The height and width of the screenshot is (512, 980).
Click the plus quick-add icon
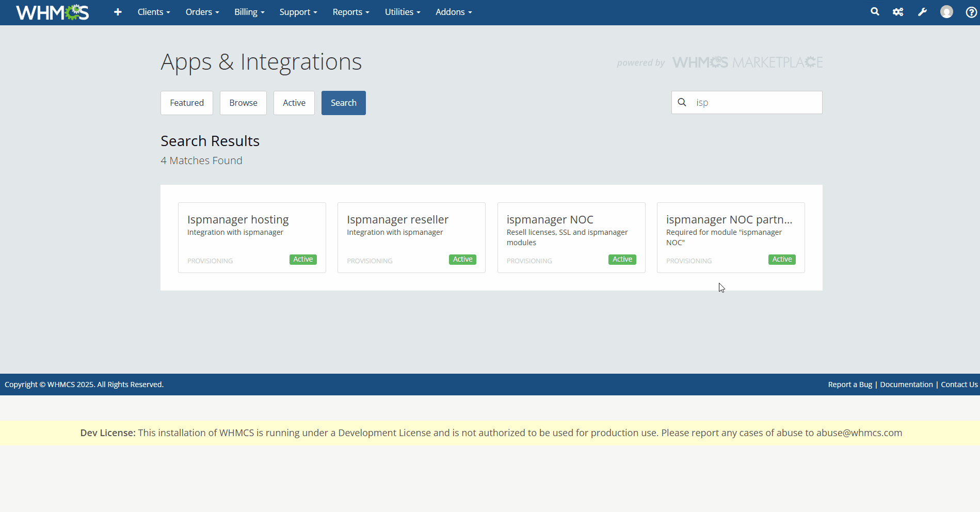tap(118, 12)
